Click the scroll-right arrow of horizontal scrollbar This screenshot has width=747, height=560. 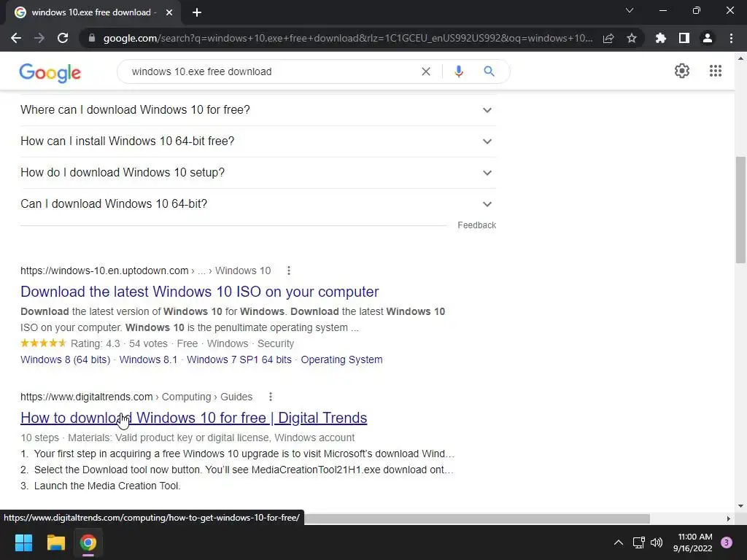tap(728, 518)
